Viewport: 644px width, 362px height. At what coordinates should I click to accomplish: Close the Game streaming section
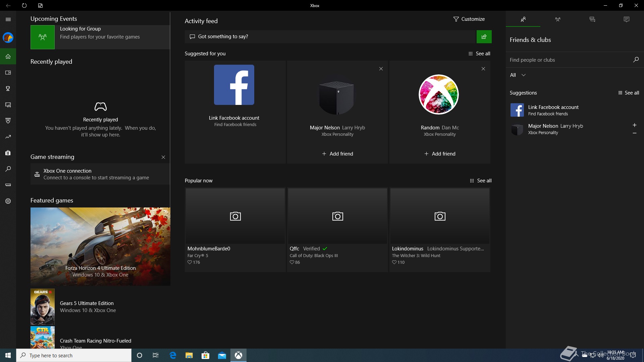click(163, 157)
